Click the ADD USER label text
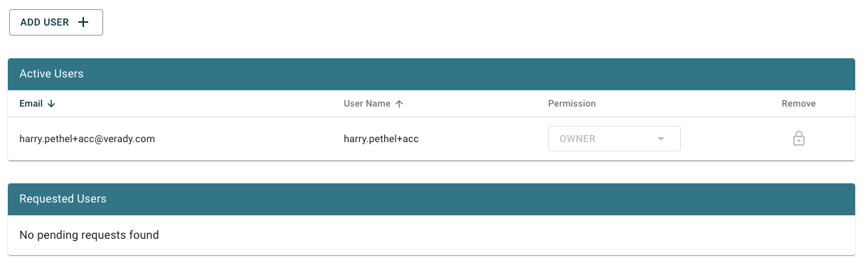Image resolution: width=868 pixels, height=275 pixels. (45, 22)
